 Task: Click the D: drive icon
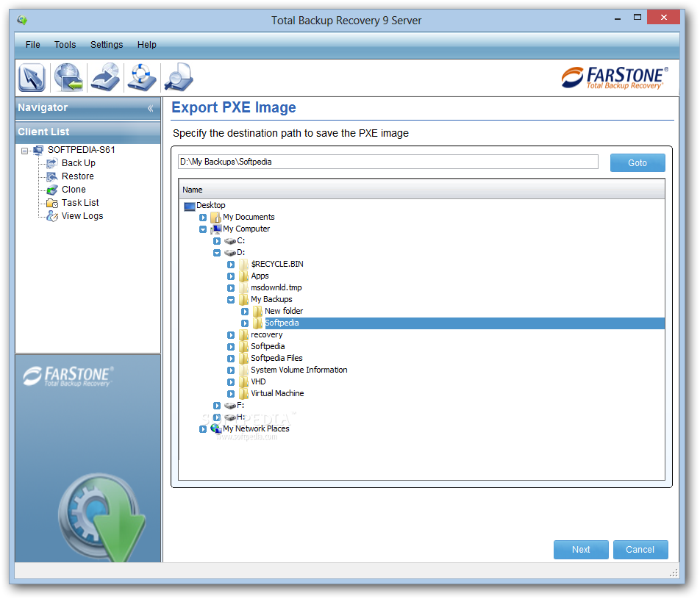pos(230,253)
